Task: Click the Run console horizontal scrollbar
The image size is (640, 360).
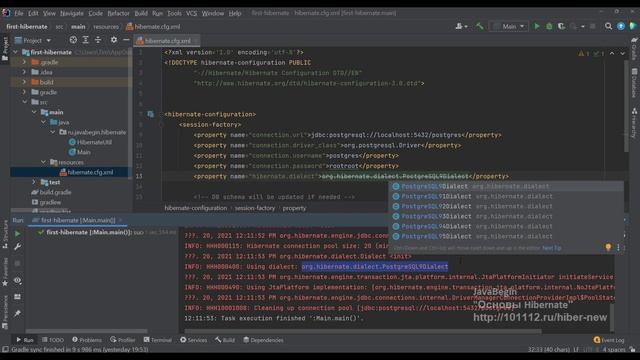Action: pyautogui.click(x=363, y=331)
